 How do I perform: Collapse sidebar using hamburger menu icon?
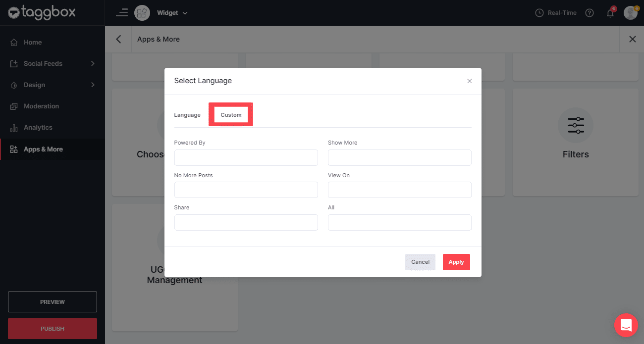point(122,13)
